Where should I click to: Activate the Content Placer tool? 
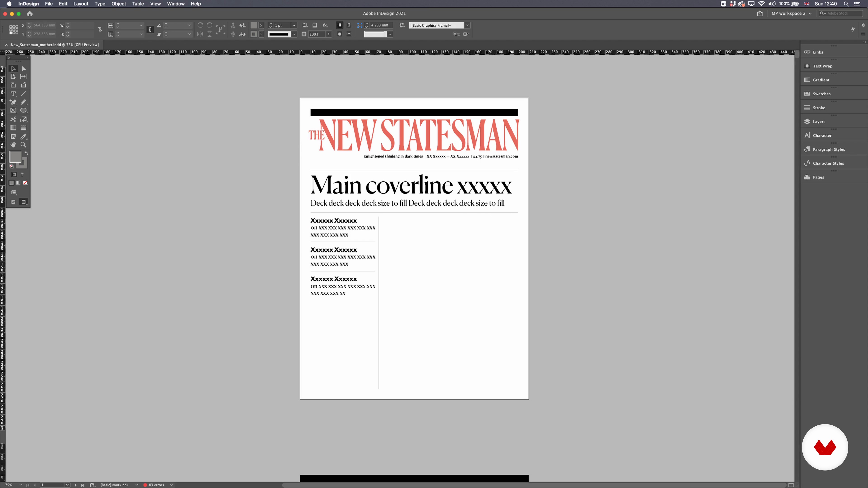pos(23,85)
